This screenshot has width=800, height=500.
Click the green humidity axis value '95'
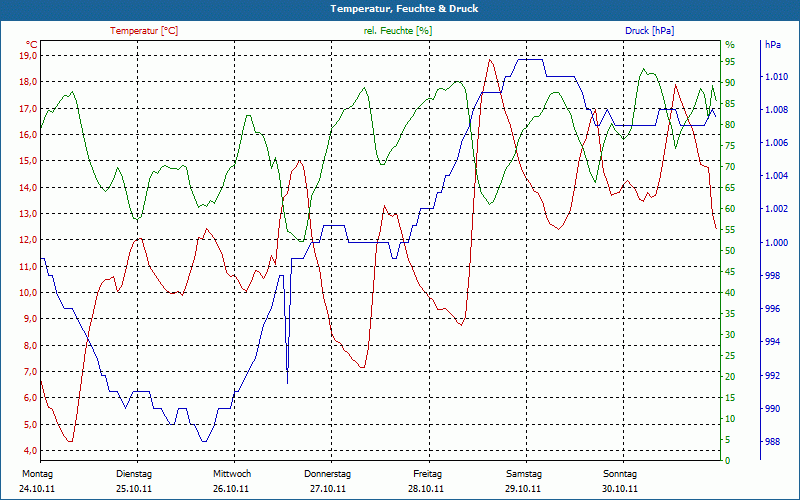[x=730, y=61]
